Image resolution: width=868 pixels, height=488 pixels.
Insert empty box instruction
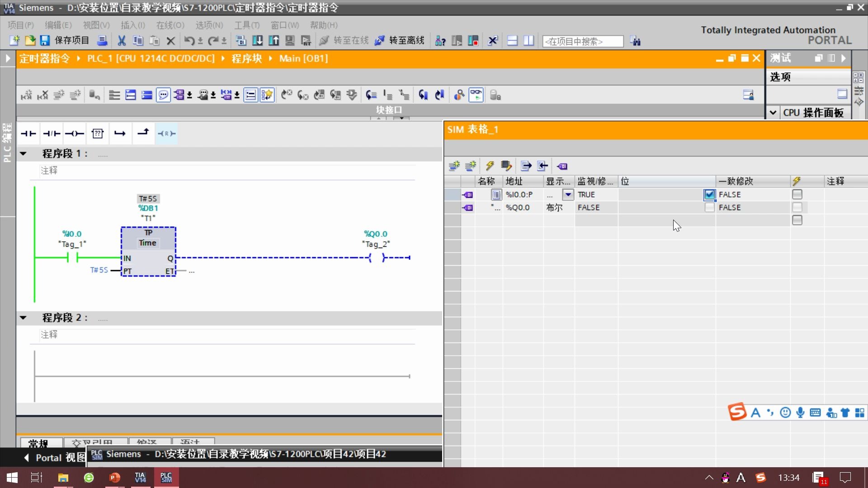point(97,133)
